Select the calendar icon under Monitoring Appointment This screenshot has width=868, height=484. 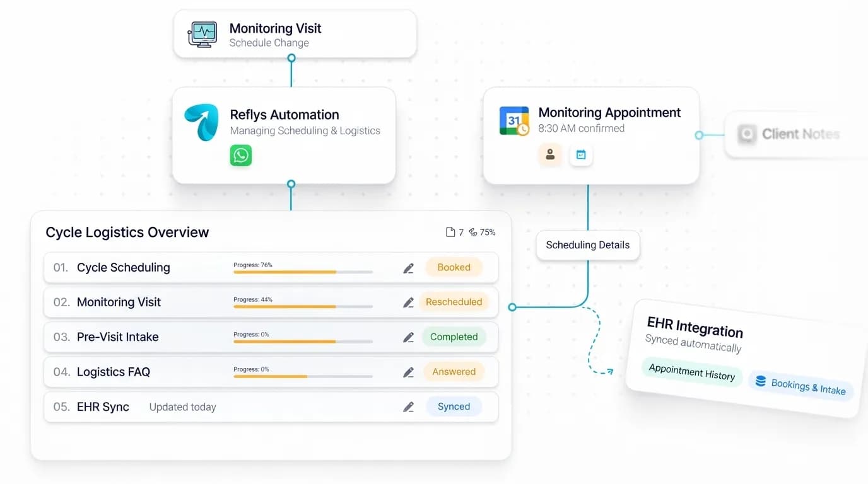(x=581, y=154)
